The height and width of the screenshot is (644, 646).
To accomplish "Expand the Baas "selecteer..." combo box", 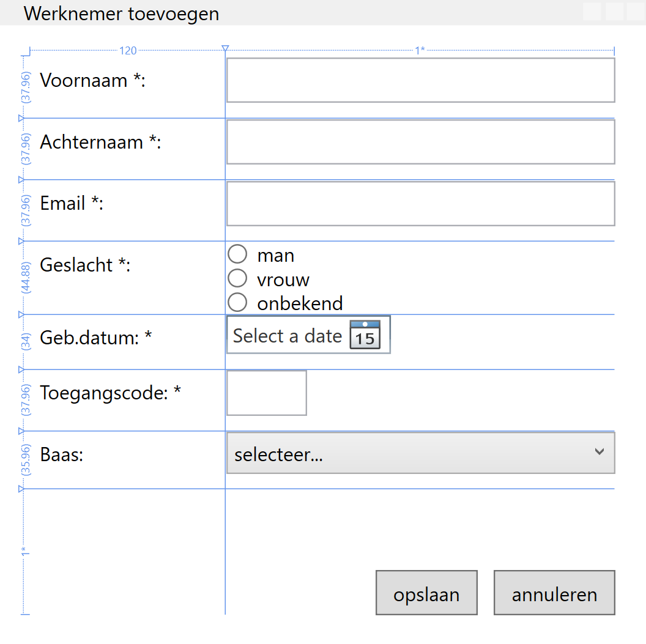I will [410, 453].
